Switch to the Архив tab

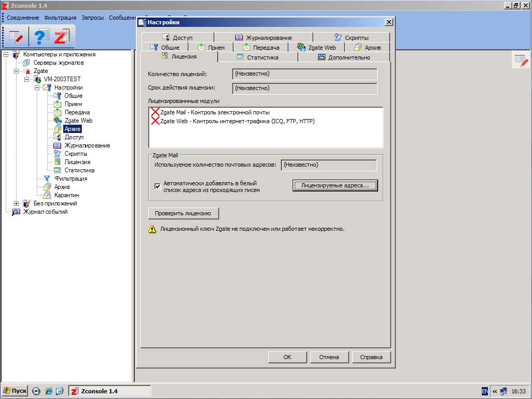367,47
